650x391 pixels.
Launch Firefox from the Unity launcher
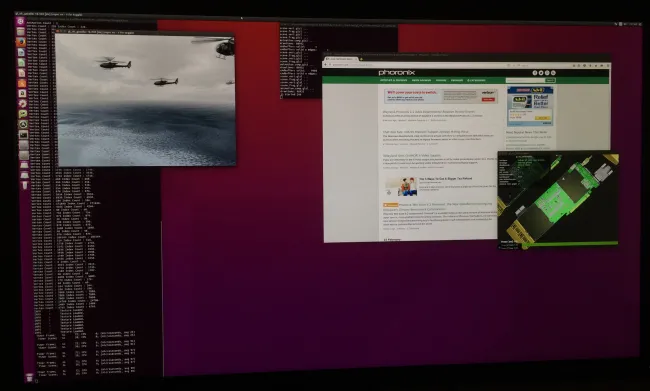point(21,42)
